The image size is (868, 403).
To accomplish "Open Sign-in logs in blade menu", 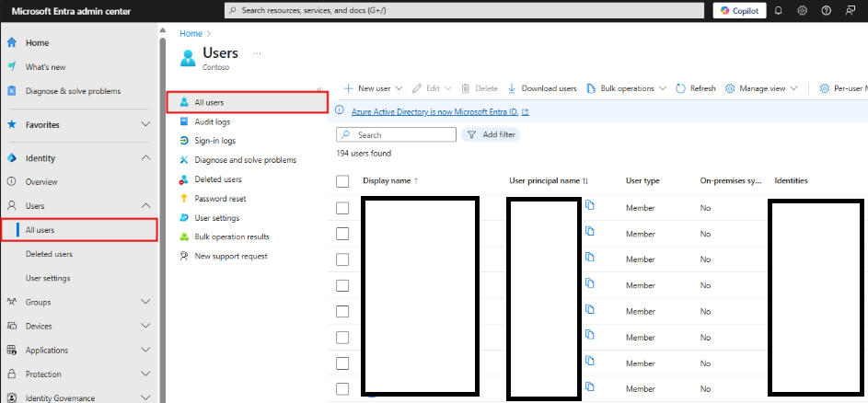I will tap(215, 141).
